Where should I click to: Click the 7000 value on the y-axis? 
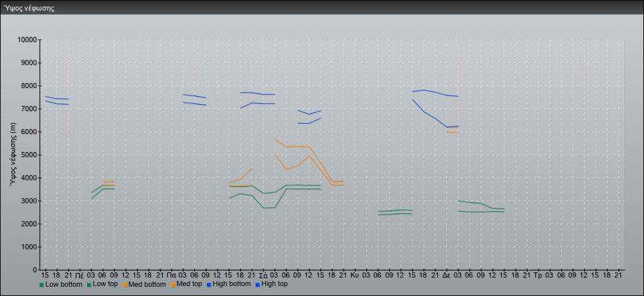29,109
